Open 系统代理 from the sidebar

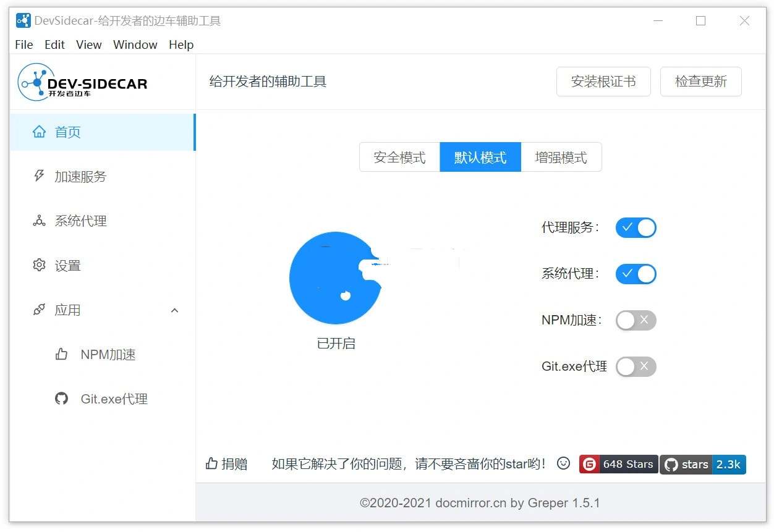point(39,221)
